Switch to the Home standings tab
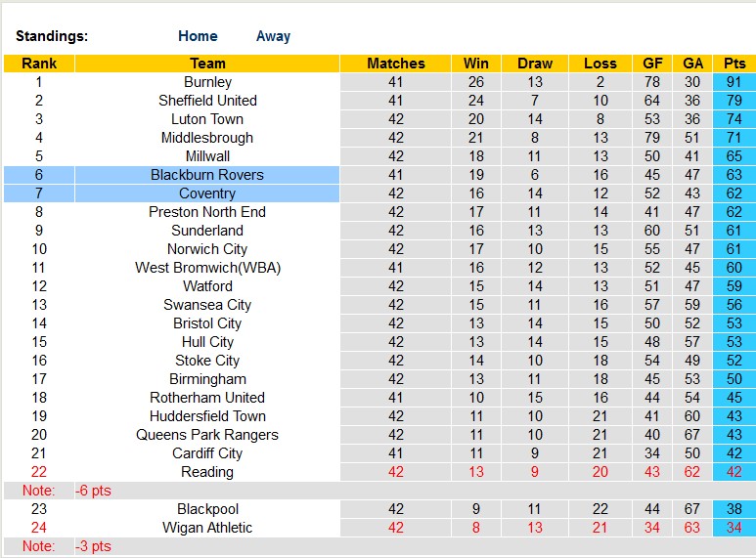The image size is (756, 558). click(x=198, y=36)
